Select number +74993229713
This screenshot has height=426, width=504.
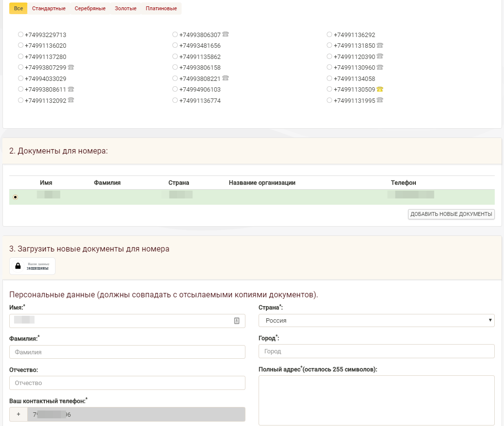[20, 34]
